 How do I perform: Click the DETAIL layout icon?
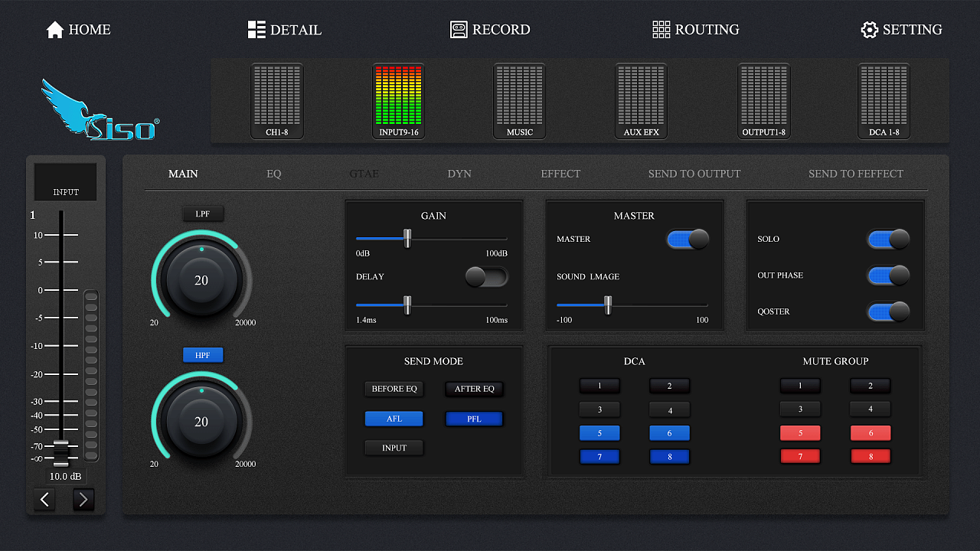pos(256,30)
